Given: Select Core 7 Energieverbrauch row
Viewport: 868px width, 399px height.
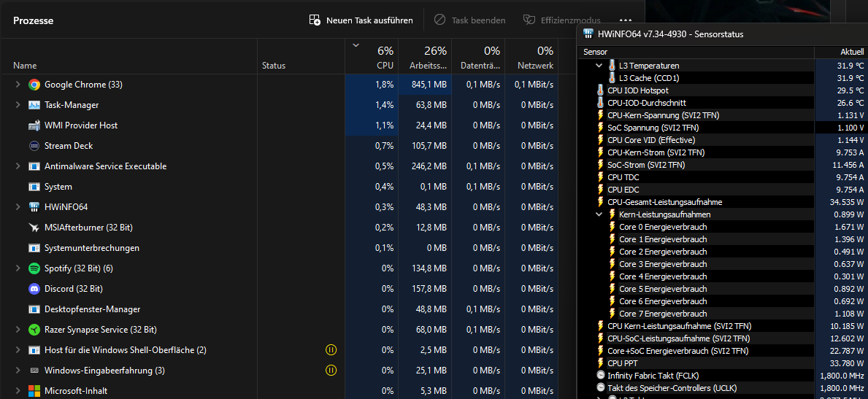Looking at the screenshot, I should point(723,314).
